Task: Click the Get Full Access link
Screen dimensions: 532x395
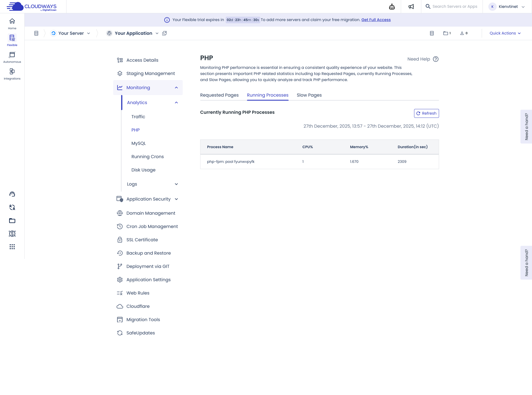Action: tap(376, 20)
